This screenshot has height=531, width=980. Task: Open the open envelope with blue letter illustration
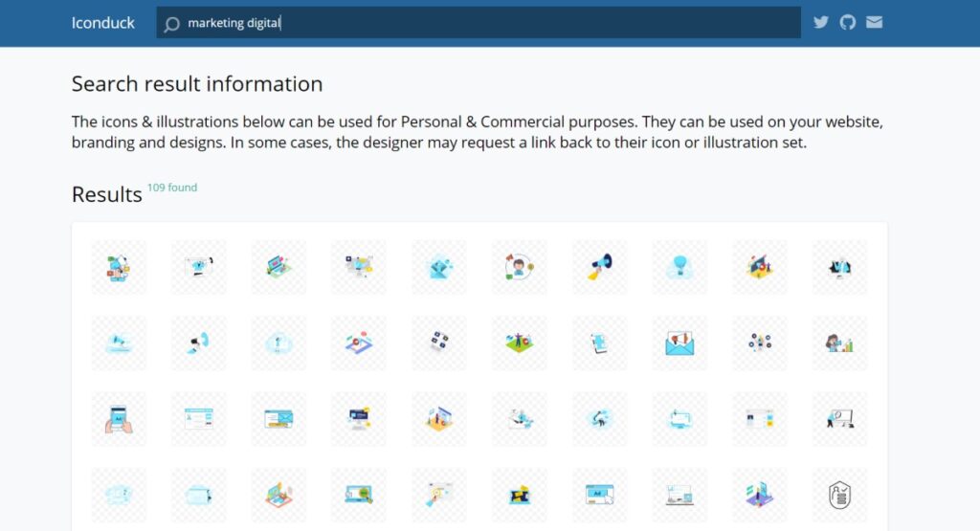(x=439, y=267)
